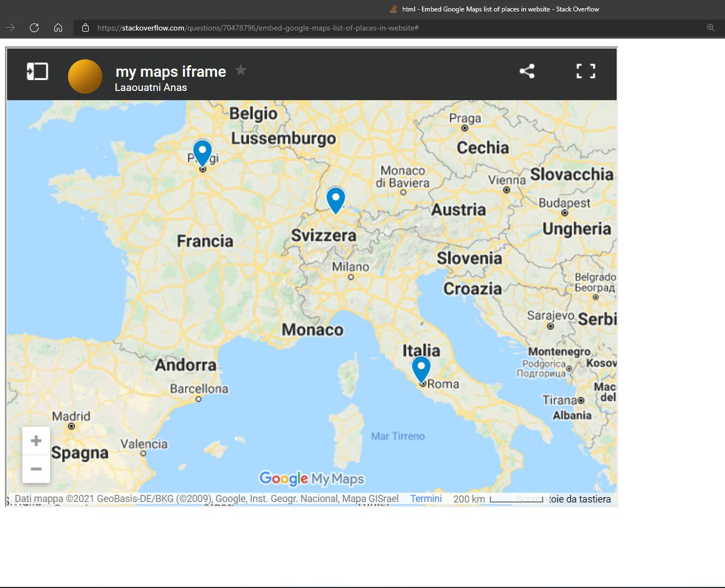The image size is (725, 588).
Task: Click the Monaco di Baviera label
Action: [x=403, y=177]
